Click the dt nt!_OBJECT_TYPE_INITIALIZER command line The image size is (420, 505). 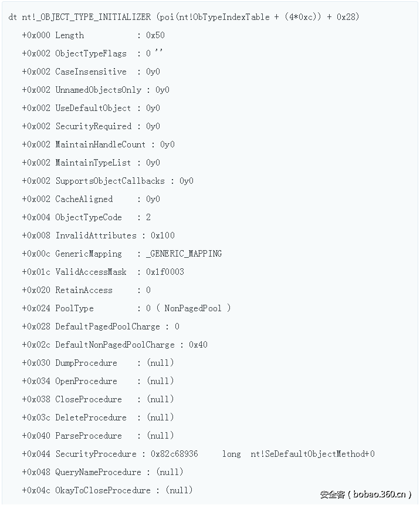point(184,17)
